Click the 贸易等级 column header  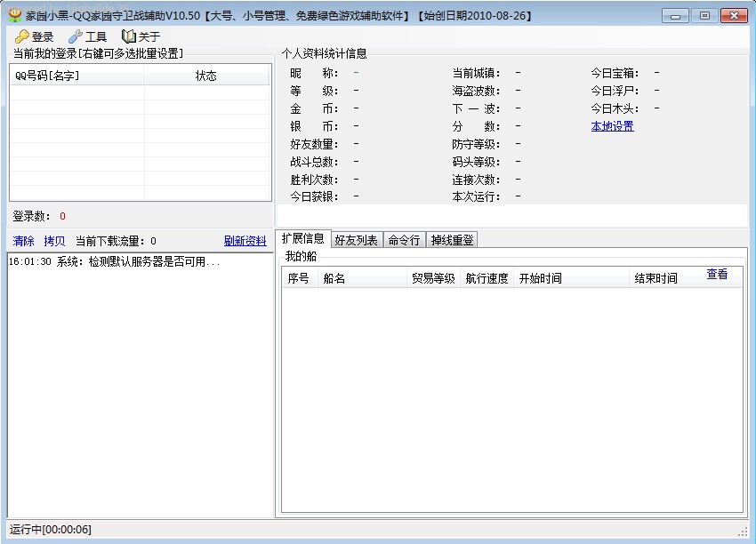coord(433,278)
